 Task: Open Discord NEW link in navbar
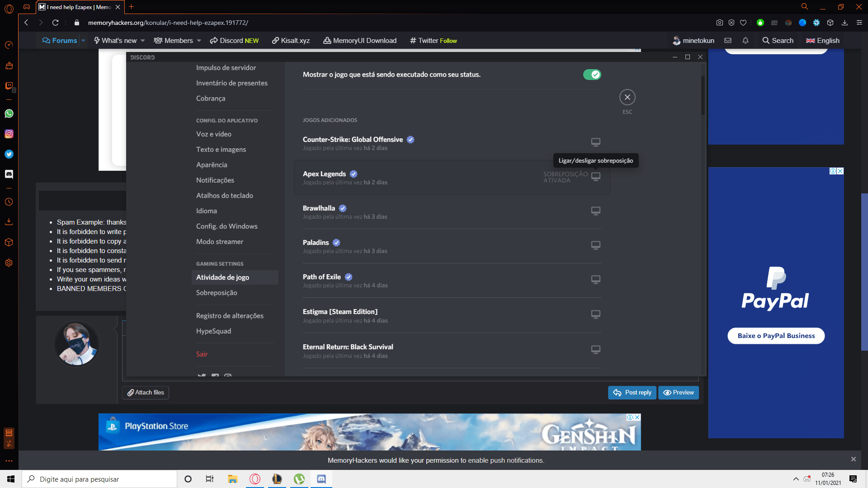click(234, 41)
